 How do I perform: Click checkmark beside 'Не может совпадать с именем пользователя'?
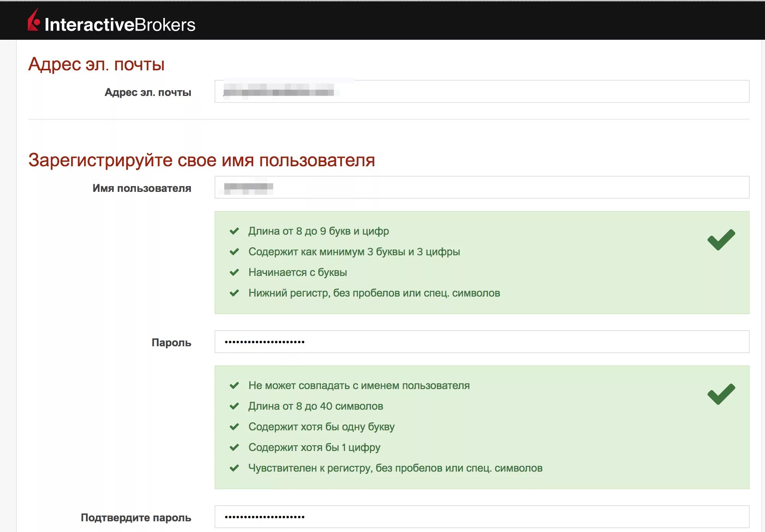point(234,386)
